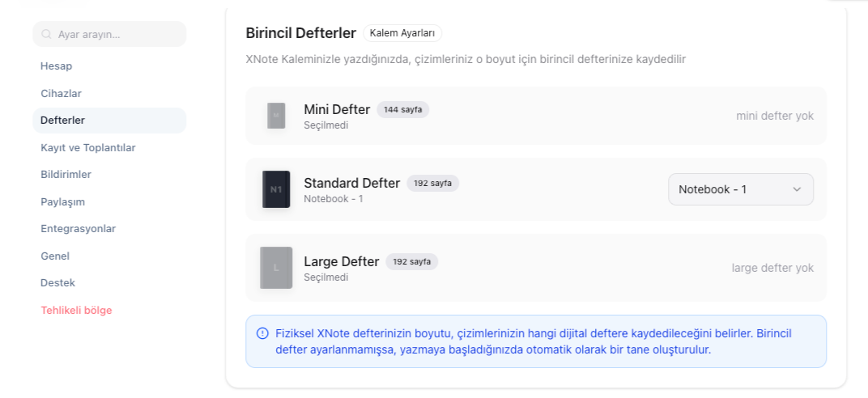Focus the Ayar arayın search field
868x398 pixels.
[109, 34]
